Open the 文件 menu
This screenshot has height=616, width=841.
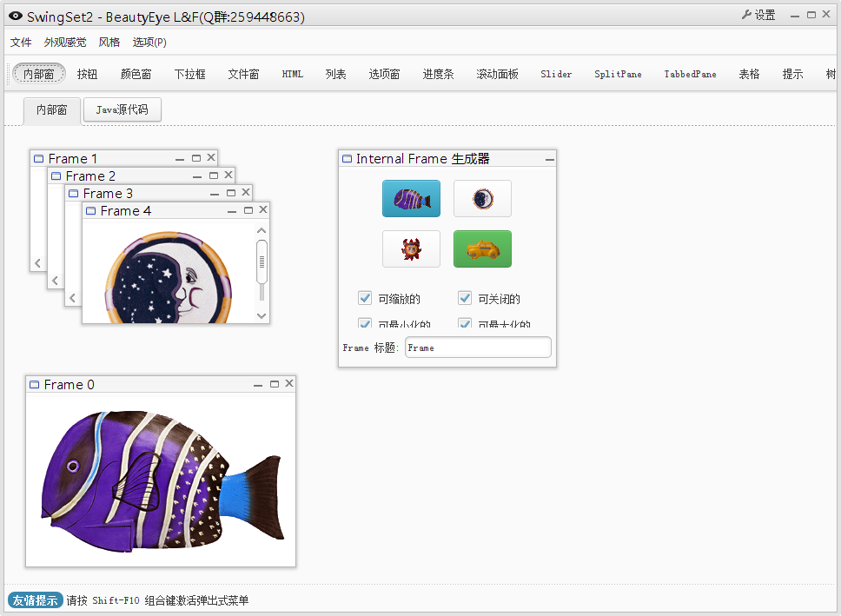[21, 43]
